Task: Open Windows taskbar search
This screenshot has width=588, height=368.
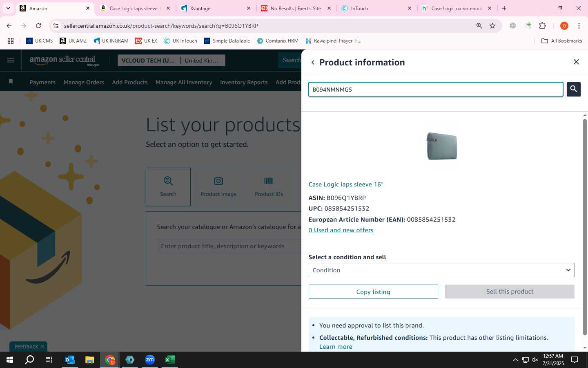Action: pyautogui.click(x=29, y=360)
